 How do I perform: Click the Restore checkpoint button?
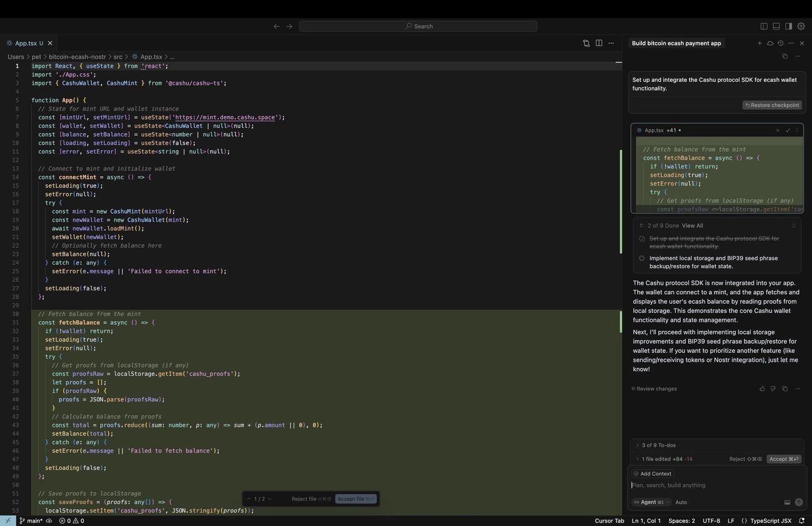[772, 105]
